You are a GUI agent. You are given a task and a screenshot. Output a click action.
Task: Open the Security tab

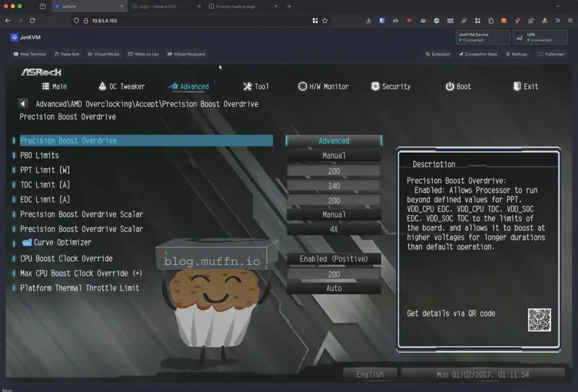pos(391,87)
